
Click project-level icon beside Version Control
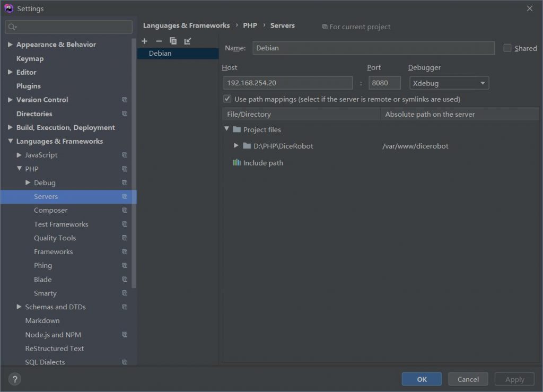click(x=125, y=100)
